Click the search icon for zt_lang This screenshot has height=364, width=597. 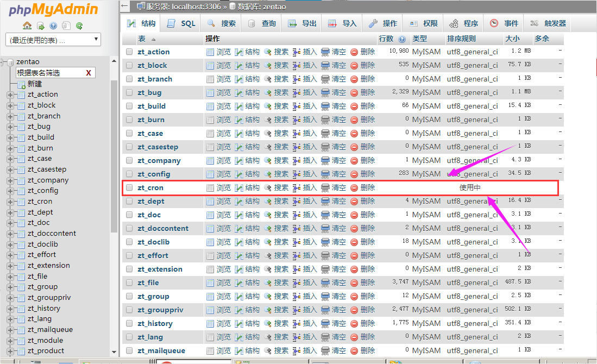[268, 337]
